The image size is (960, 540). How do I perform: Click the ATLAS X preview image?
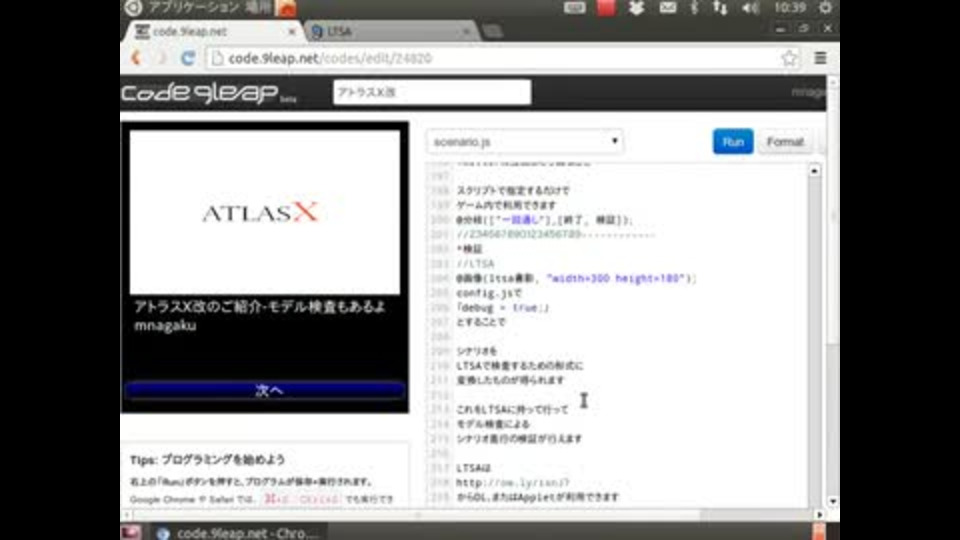click(264, 212)
